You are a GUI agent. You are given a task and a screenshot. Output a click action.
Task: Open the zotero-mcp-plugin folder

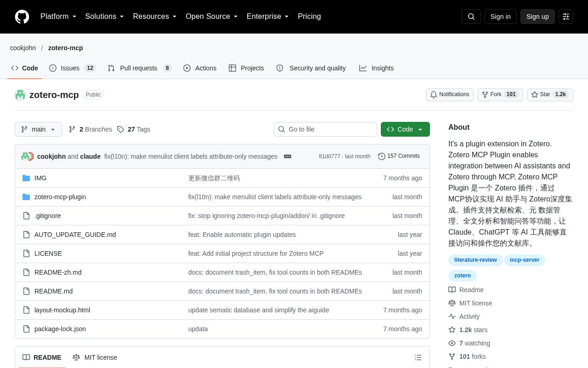pyautogui.click(x=60, y=197)
